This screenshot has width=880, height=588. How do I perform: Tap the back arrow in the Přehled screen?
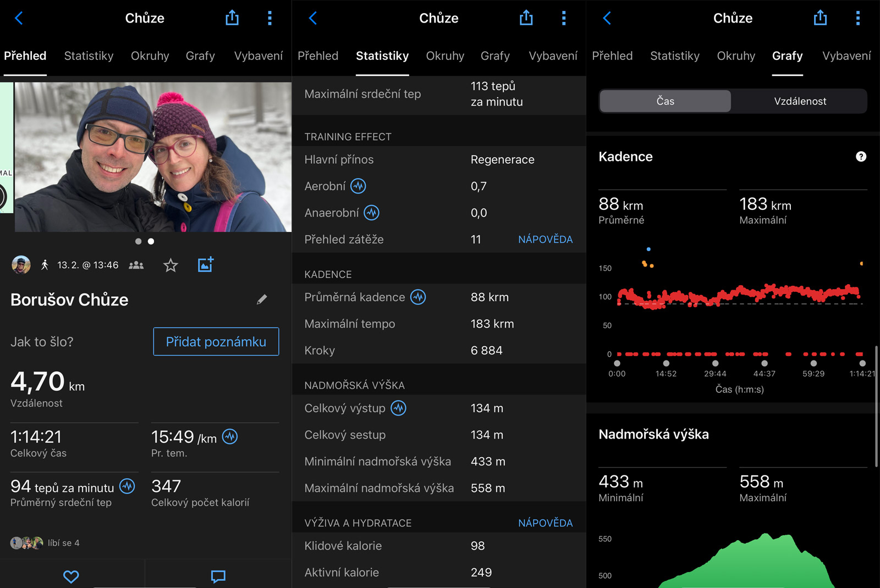click(19, 18)
